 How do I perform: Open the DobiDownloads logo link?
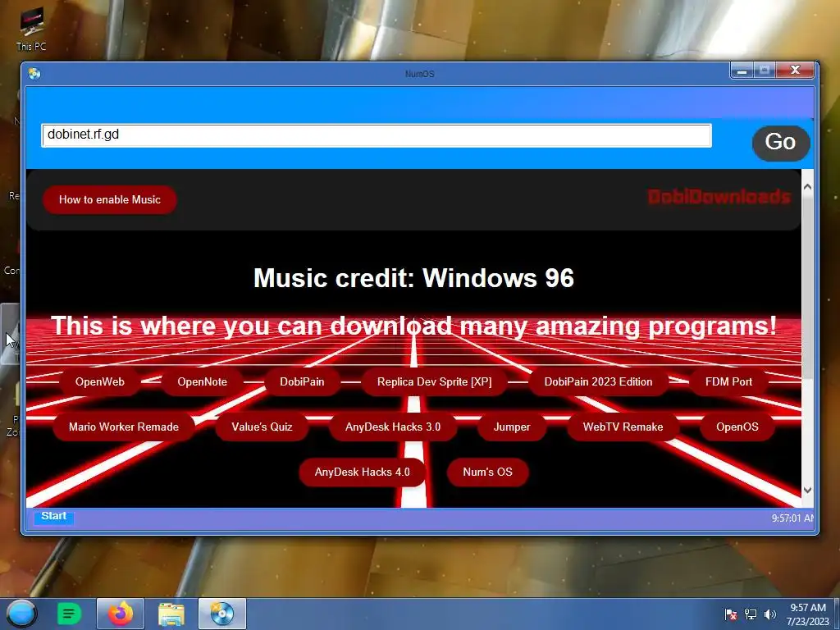pyautogui.click(x=719, y=197)
